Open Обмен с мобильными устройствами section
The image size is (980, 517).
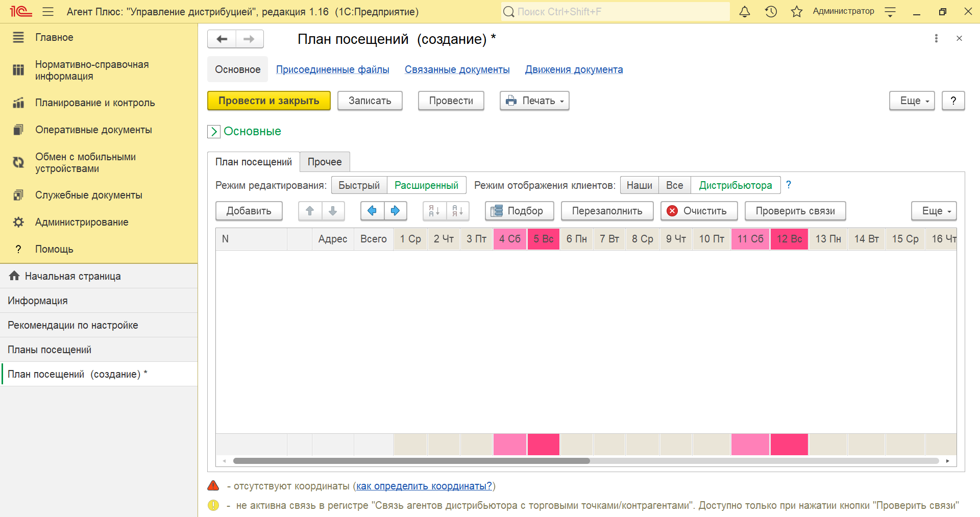click(x=99, y=163)
